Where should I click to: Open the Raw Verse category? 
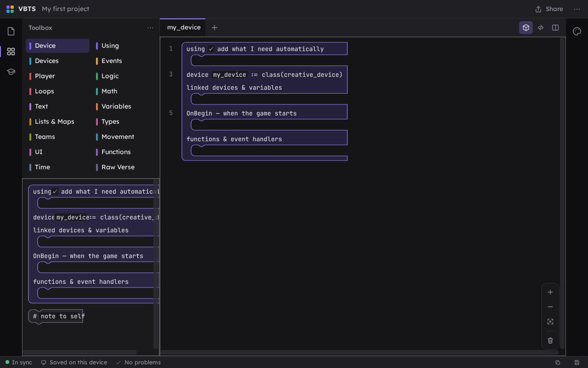tap(124, 167)
